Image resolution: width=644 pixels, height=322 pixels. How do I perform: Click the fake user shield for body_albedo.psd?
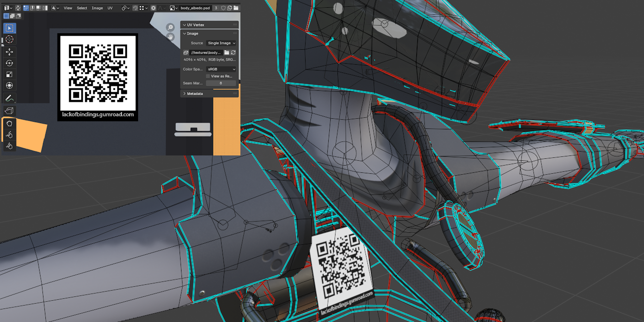click(223, 8)
